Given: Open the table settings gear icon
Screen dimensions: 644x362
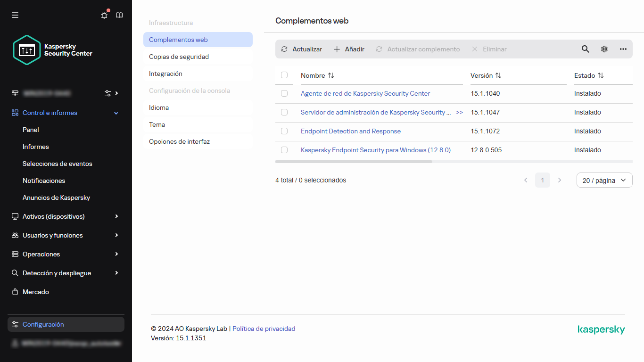Looking at the screenshot, I should click(604, 49).
